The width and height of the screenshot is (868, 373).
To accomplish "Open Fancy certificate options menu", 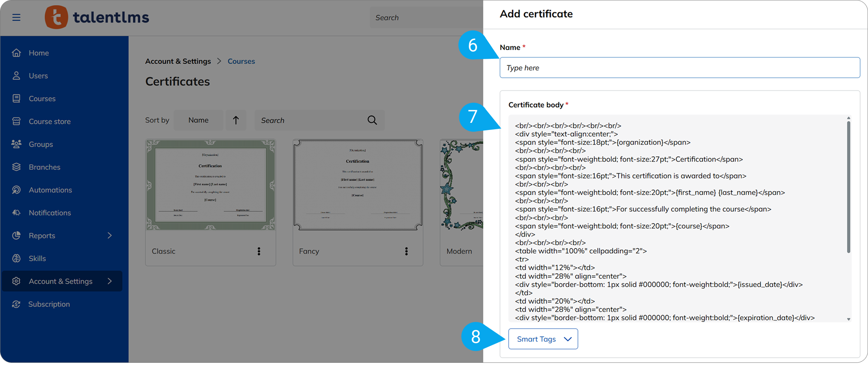I will tap(406, 251).
